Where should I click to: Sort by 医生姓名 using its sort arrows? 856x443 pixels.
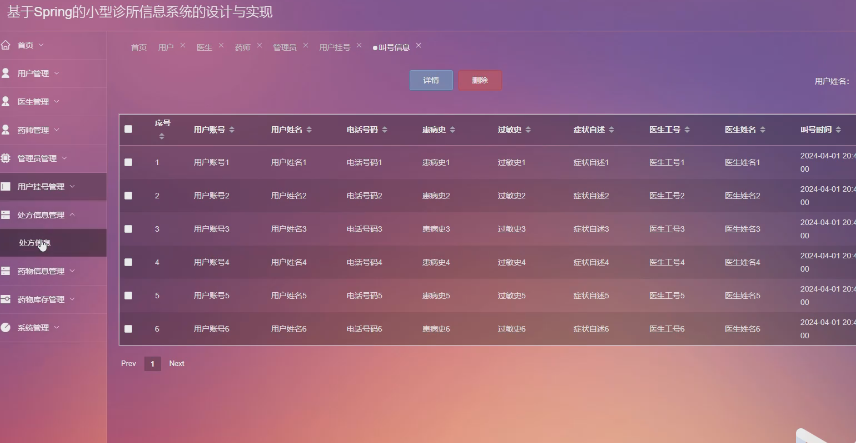click(762, 129)
